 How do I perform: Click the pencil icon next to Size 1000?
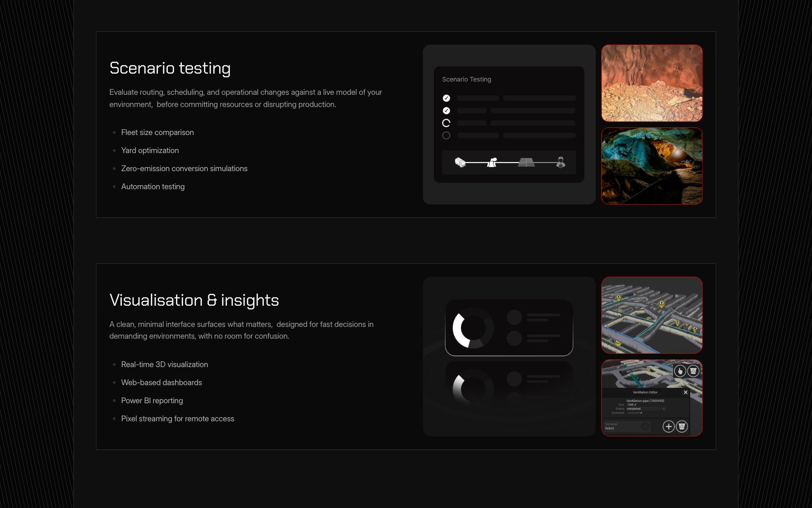pos(636,405)
